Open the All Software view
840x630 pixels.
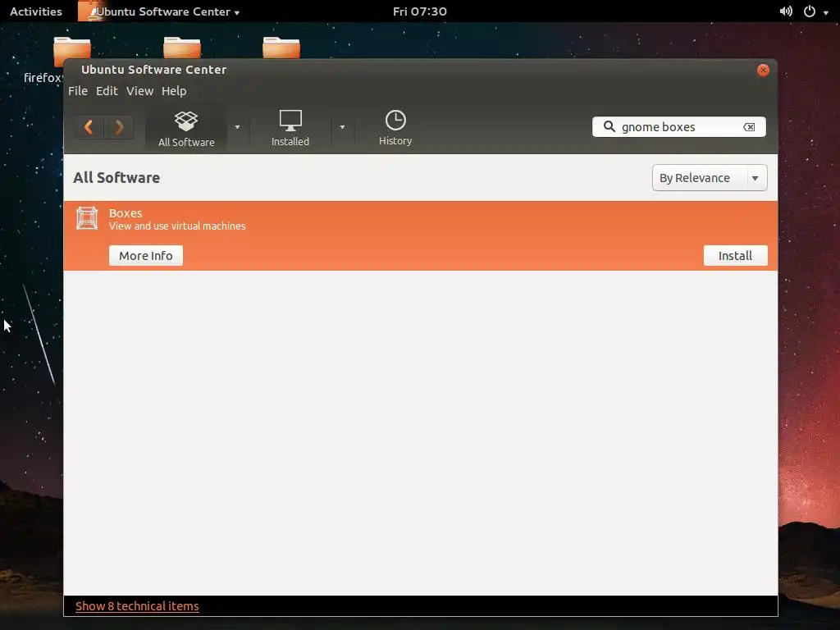tap(186, 129)
